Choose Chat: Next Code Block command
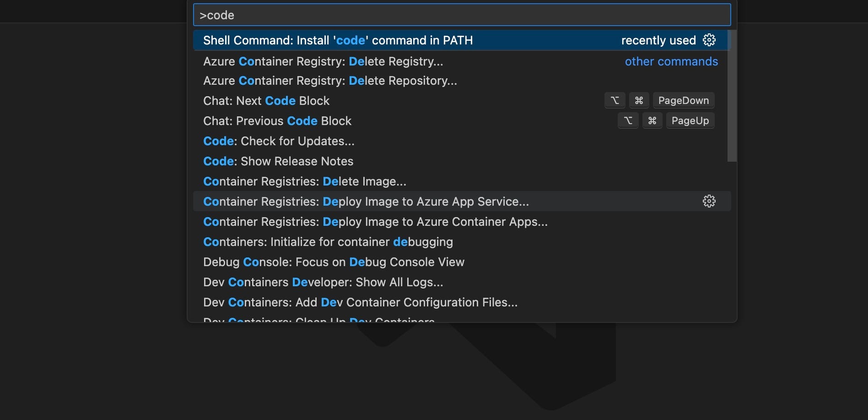The image size is (868, 420). click(x=266, y=101)
